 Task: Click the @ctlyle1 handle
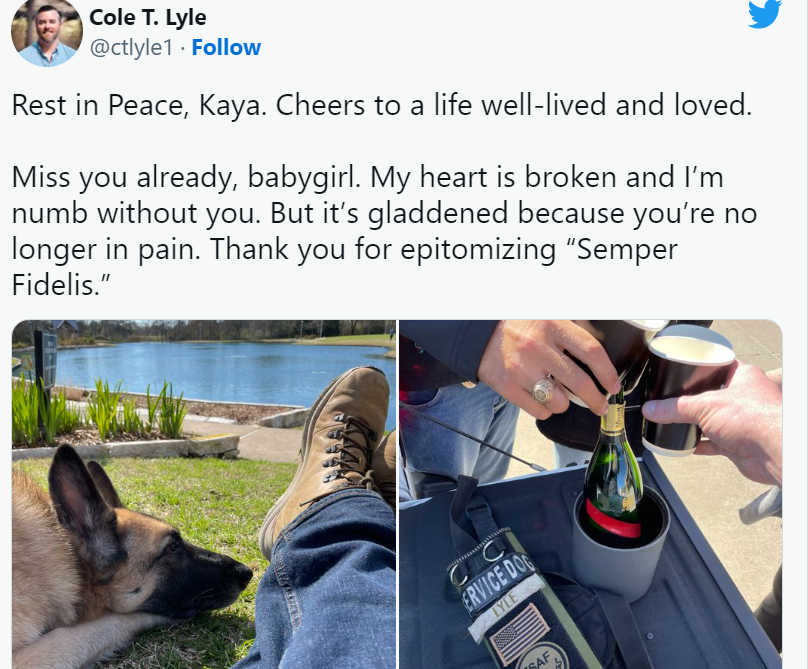click(131, 47)
